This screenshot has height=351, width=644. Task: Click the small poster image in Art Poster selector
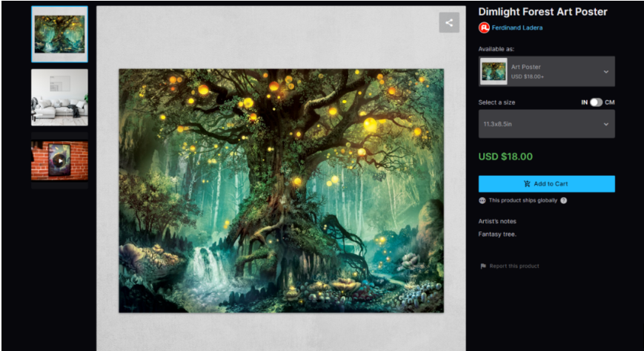tap(494, 71)
